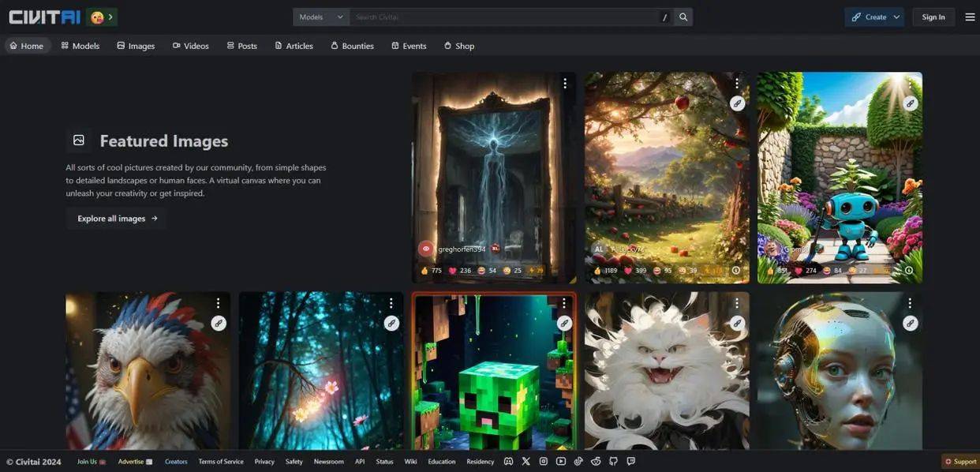Screen dimensions: 980x472
Task: Click remix icon on the Minecraft creeper image
Action: 564,323
